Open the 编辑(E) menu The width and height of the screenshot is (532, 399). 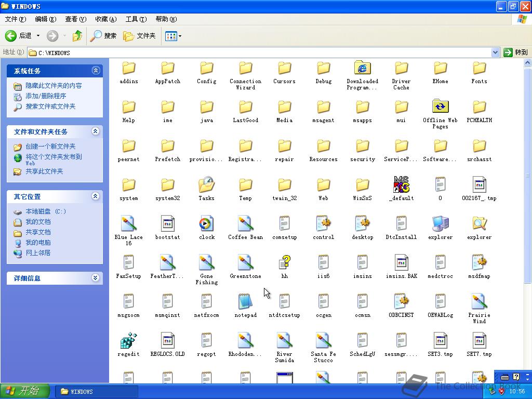[x=46, y=19]
